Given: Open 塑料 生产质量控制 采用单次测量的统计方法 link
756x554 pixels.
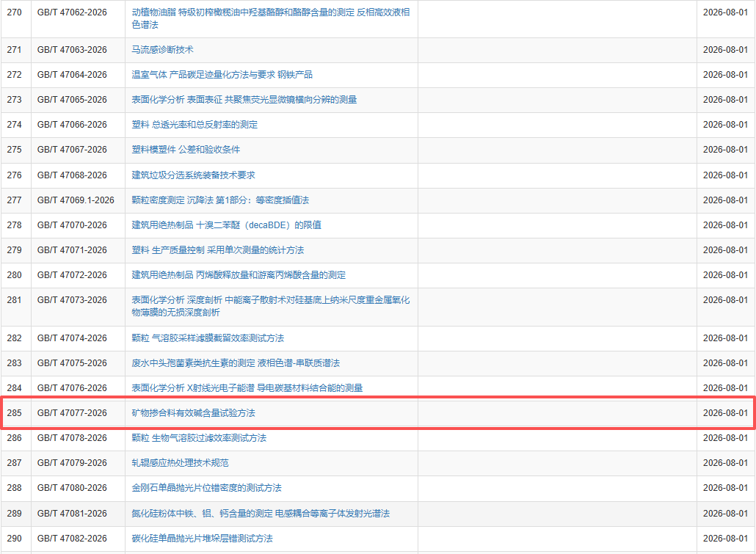Looking at the screenshot, I should coord(217,250).
